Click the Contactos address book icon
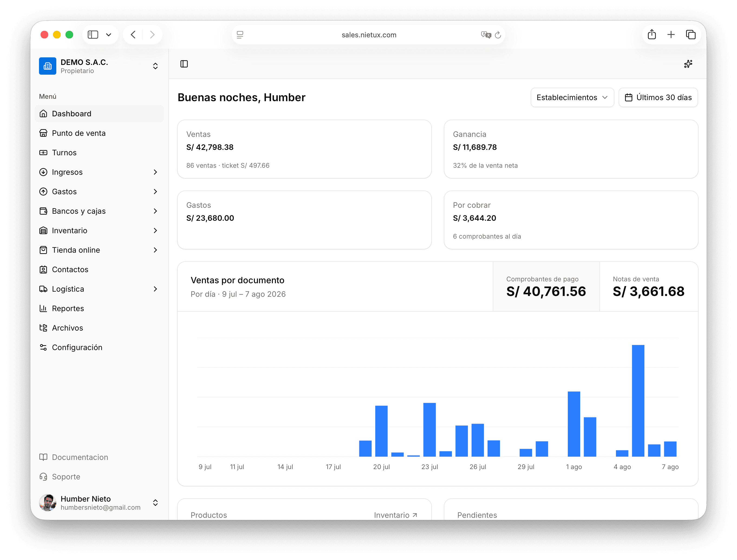This screenshot has height=560, width=737. 43,270
